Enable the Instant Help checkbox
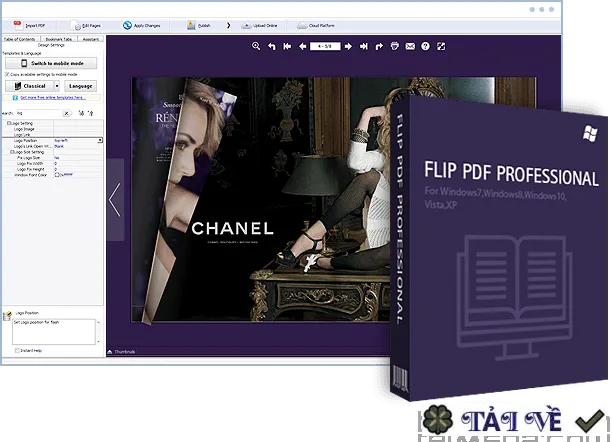612x442 pixels. pyautogui.click(x=17, y=351)
